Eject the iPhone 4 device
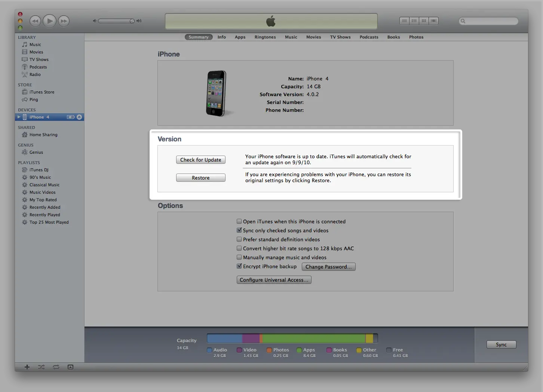 tap(79, 117)
